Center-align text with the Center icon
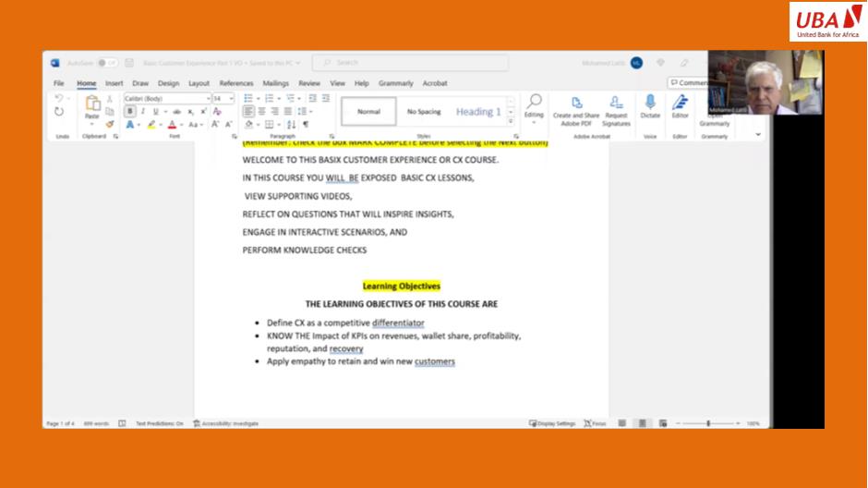Image resolution: width=868 pixels, height=488 pixels. (x=261, y=111)
